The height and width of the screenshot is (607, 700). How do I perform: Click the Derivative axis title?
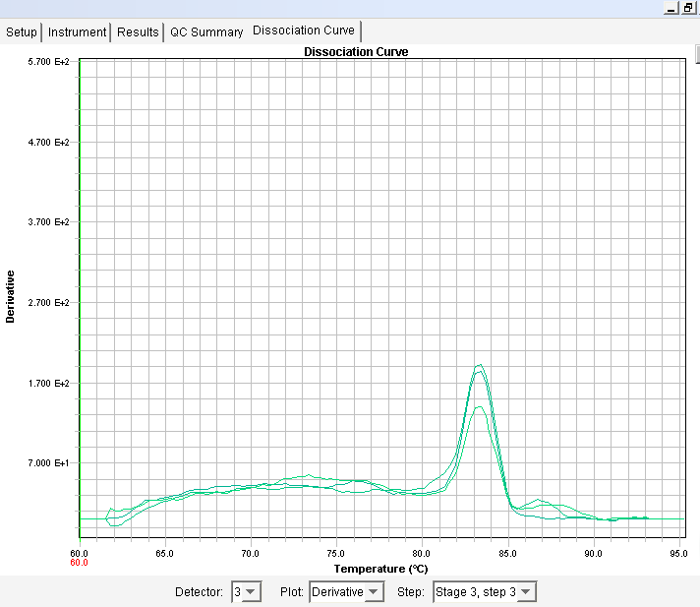[10, 296]
